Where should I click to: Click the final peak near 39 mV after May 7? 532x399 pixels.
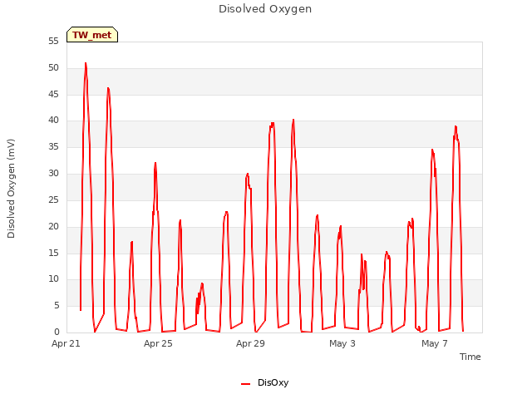coord(456,127)
